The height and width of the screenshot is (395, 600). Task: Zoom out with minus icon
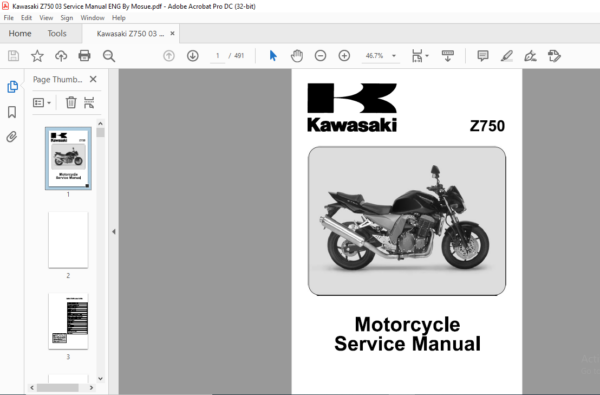pyautogui.click(x=320, y=56)
